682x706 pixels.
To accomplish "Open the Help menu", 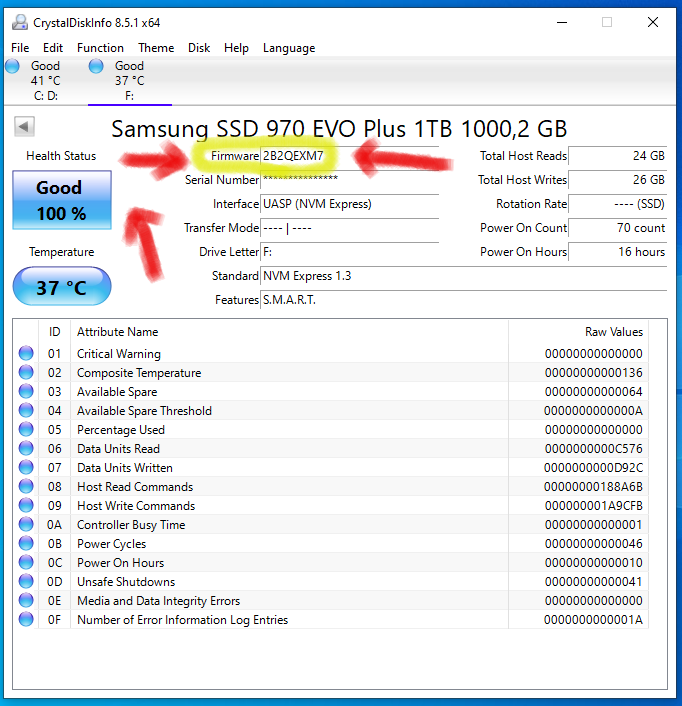I will click(x=236, y=48).
